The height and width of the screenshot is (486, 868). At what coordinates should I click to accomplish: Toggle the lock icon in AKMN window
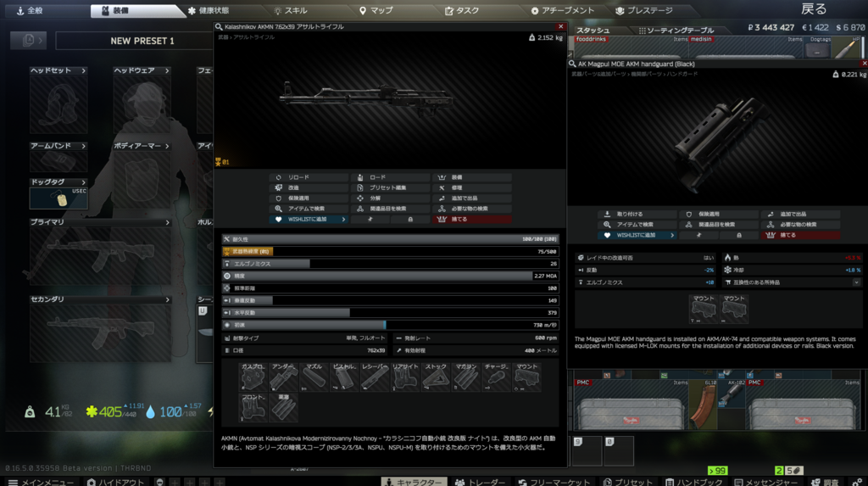[x=410, y=220]
